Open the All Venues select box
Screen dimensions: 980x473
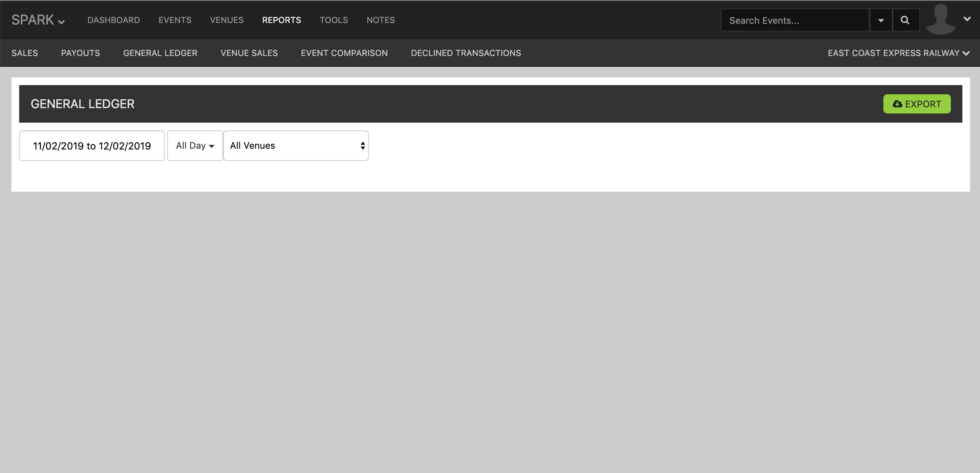[296, 146]
